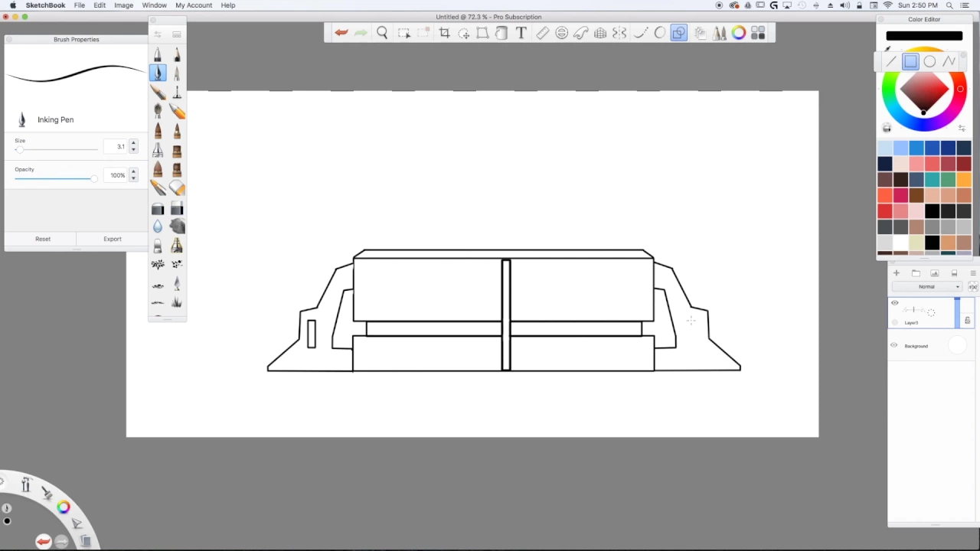Open the layer panel menu icon
980x551 pixels.
click(x=973, y=273)
